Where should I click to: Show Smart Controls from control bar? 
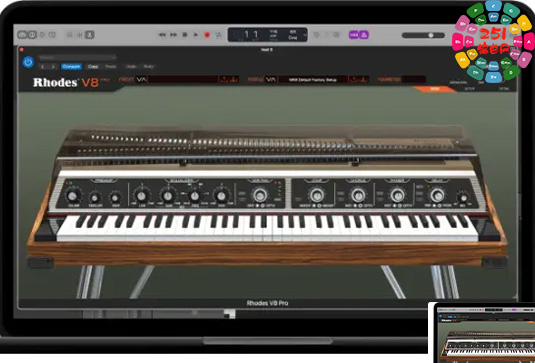[x=70, y=35]
